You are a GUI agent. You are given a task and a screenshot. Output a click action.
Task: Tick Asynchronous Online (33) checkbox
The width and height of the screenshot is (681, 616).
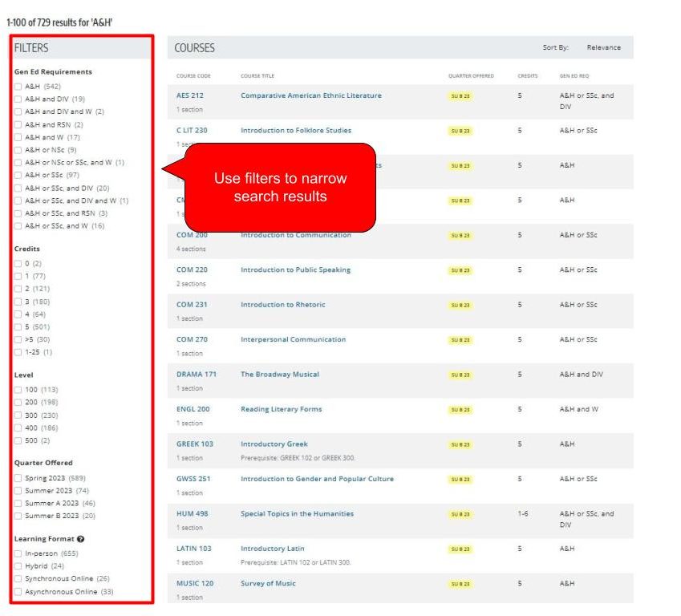18,592
